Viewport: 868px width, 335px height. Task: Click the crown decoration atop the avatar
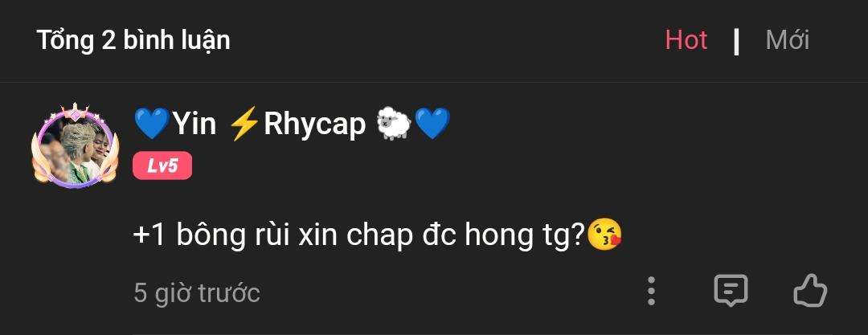click(75, 112)
